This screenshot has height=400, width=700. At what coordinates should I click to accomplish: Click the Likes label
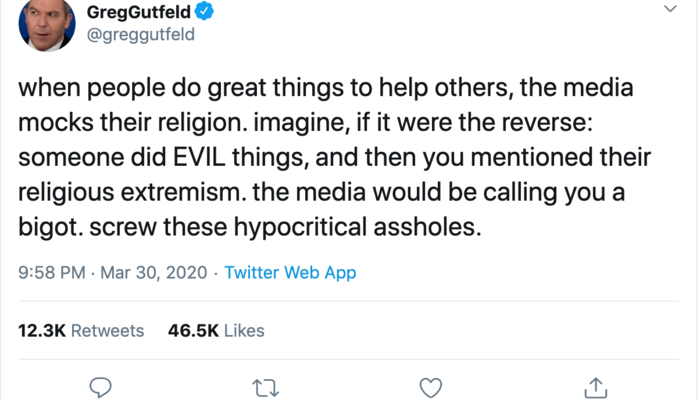[243, 330]
